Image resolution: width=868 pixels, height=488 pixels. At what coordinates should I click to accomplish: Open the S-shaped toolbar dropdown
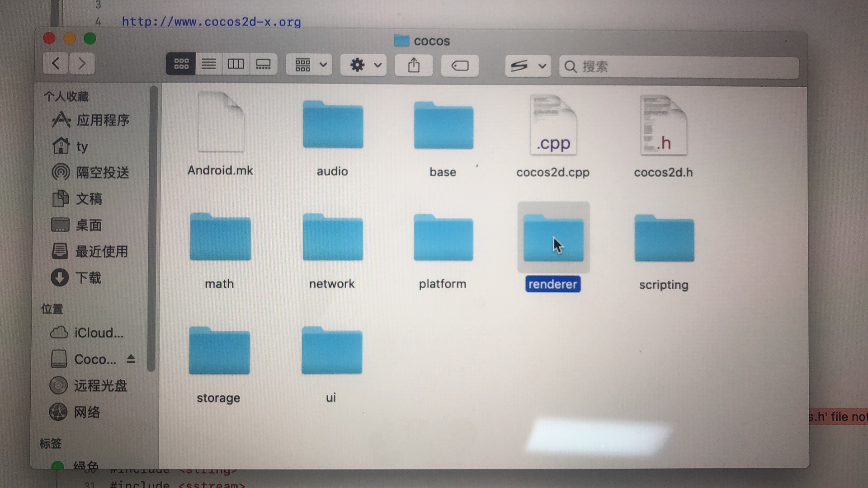tap(528, 66)
